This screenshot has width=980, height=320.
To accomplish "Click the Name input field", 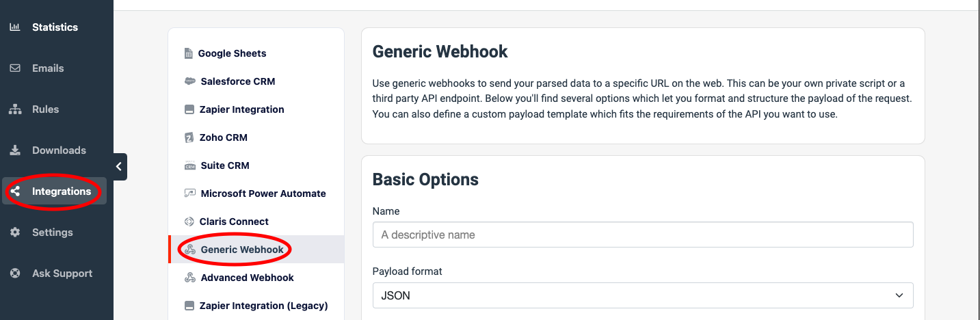I will pyautogui.click(x=642, y=235).
